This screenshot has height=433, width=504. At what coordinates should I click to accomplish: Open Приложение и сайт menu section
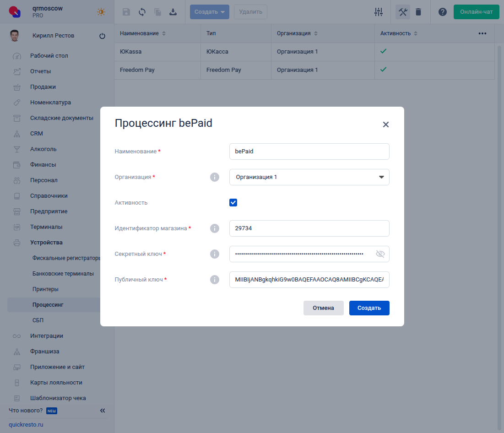point(58,367)
